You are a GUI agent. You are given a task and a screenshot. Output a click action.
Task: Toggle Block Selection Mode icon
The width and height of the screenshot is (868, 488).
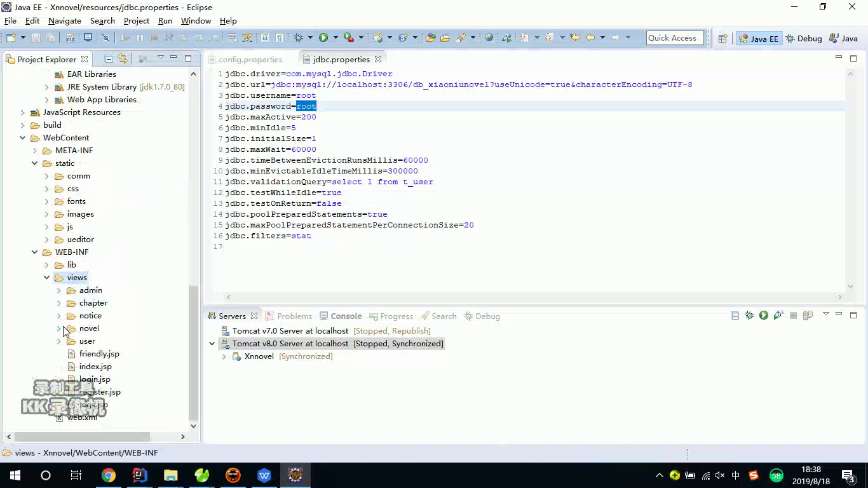coord(265,38)
